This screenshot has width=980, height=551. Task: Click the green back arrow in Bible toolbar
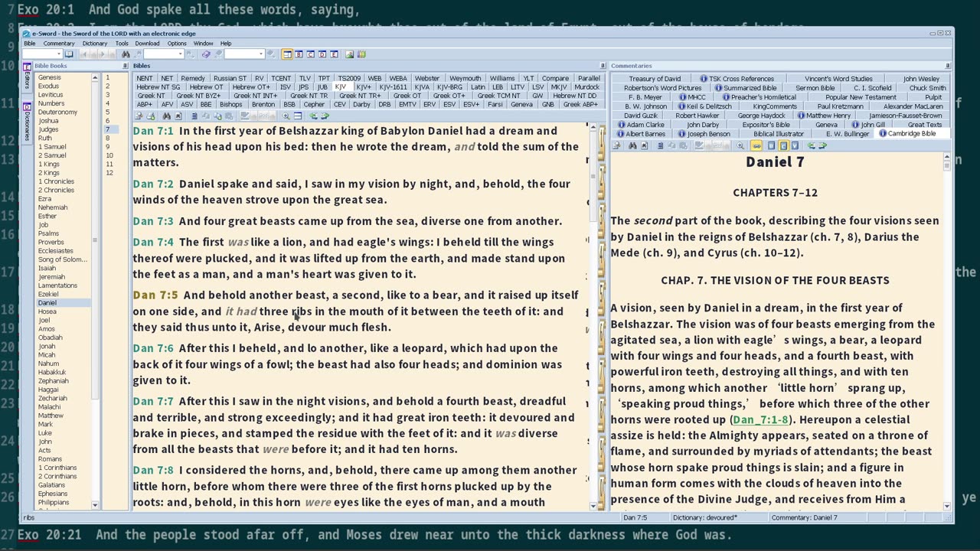click(313, 116)
